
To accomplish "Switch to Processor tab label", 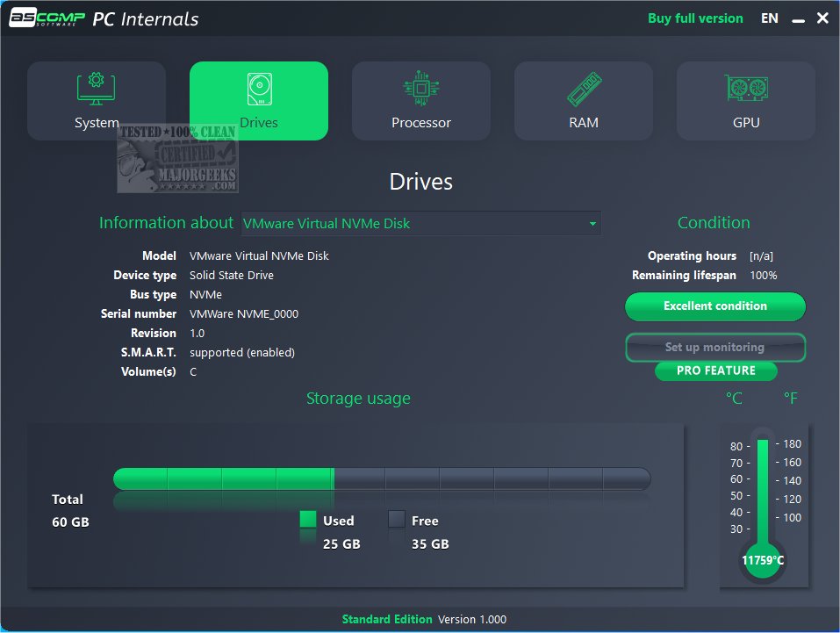I will tap(421, 123).
